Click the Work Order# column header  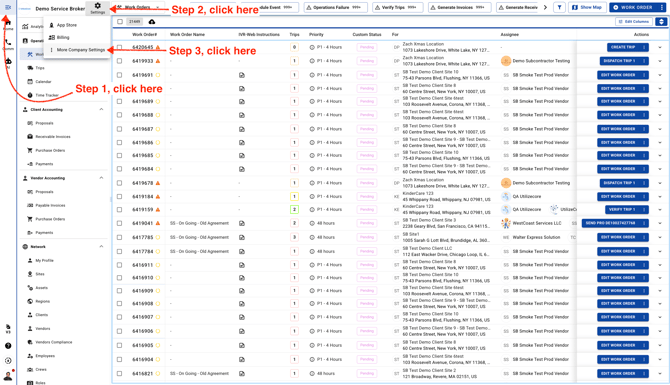point(144,35)
